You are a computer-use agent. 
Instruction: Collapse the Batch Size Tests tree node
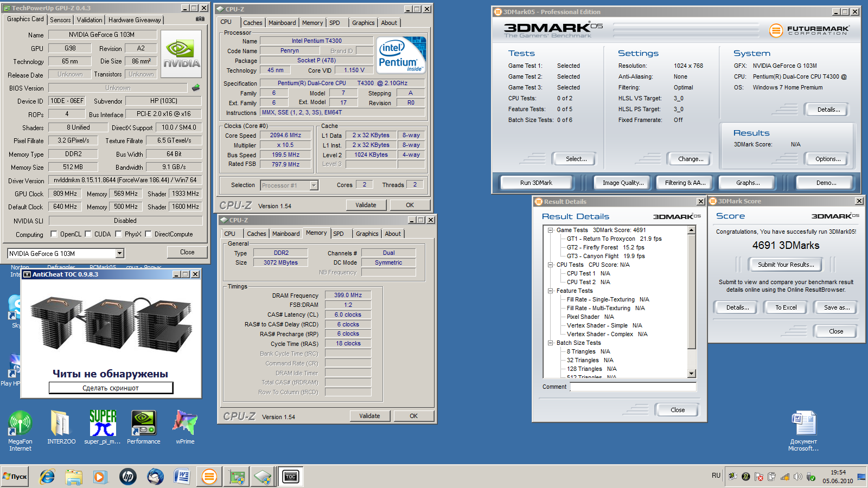point(550,343)
